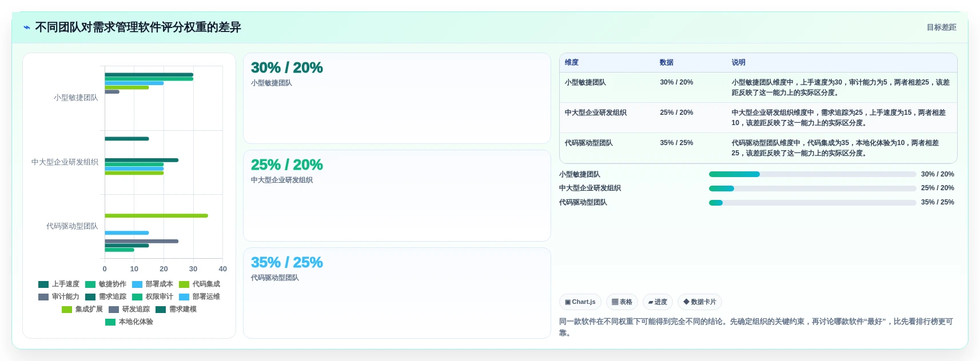This screenshot has width=980, height=361.
Task: Click the light green 35 bar under 代码驱动型团队
Action: tap(156, 216)
